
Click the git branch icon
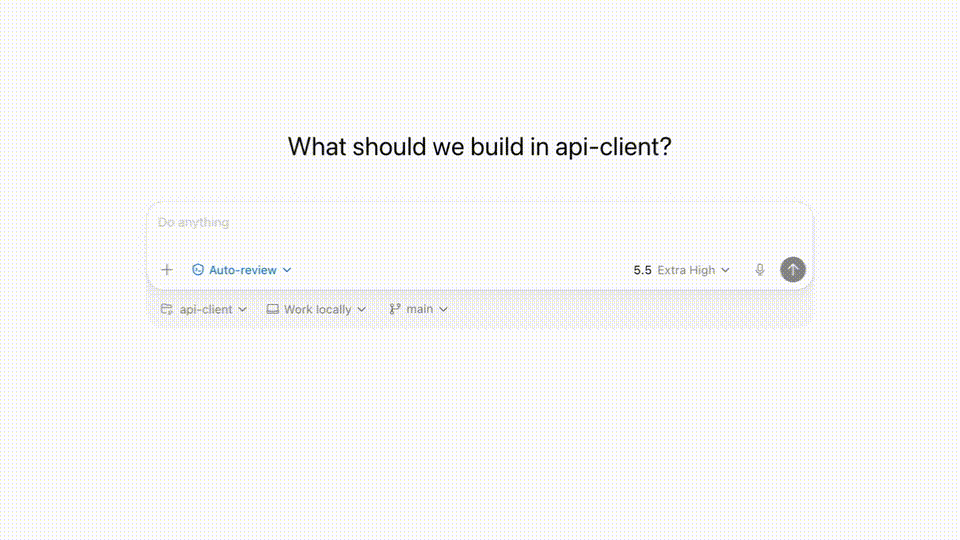(395, 309)
